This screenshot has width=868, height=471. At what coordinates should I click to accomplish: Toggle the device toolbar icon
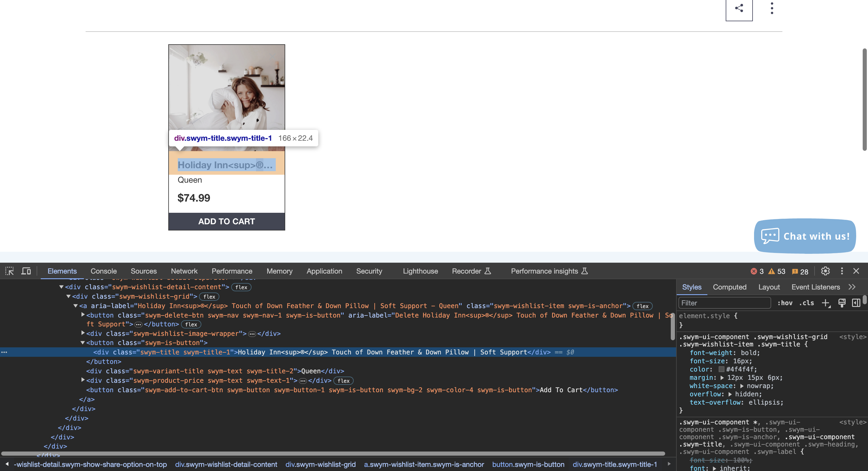click(x=26, y=271)
